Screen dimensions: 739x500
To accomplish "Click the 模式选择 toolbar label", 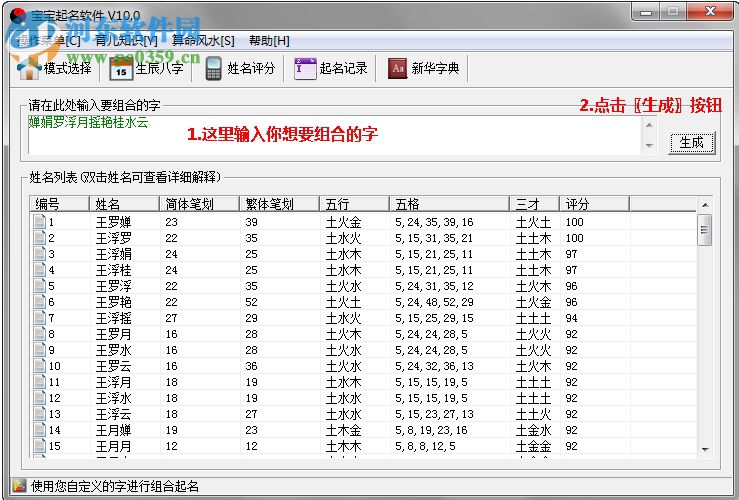I will 67,68.
